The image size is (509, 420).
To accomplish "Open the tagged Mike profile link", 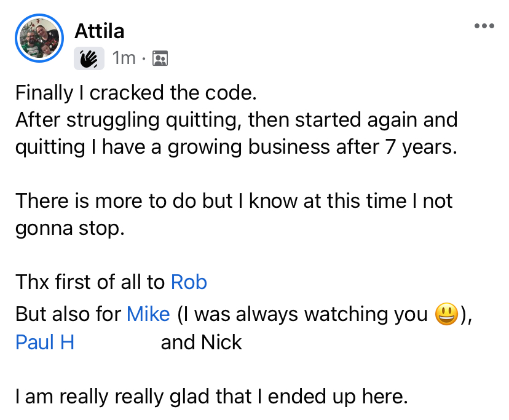I will click(x=148, y=314).
